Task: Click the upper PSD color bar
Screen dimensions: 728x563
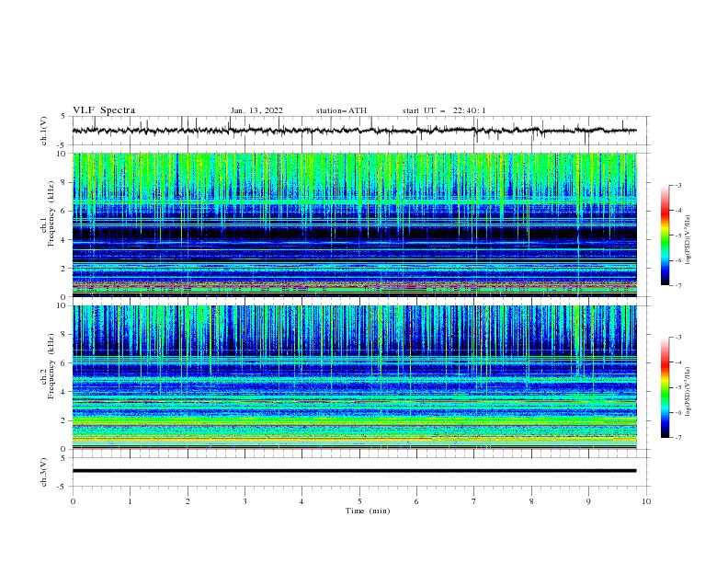Action: (x=665, y=236)
